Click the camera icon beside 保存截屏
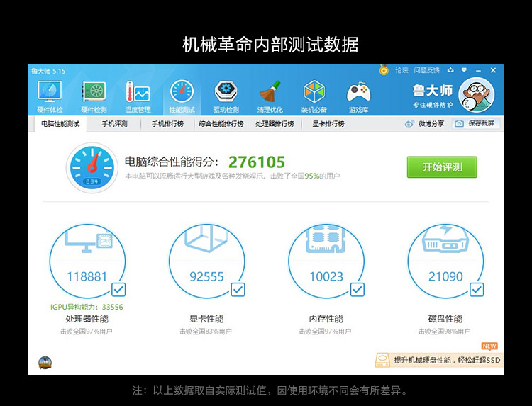532x406 pixels. (459, 124)
